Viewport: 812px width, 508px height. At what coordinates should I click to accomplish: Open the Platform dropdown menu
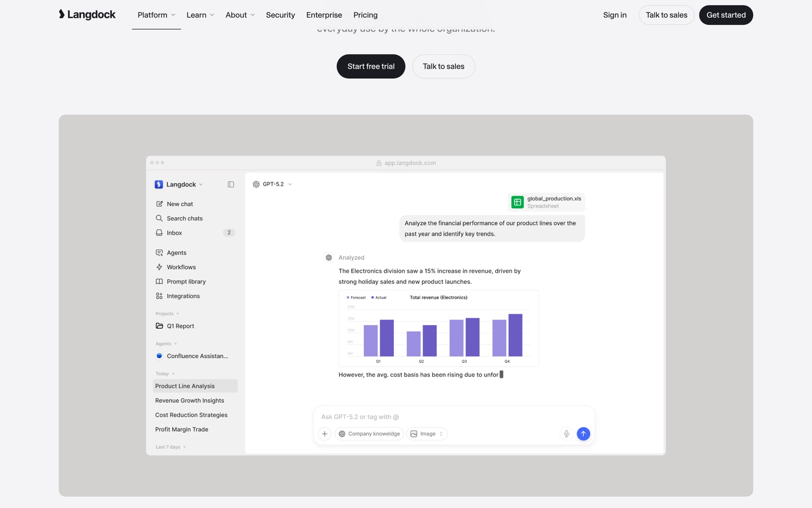[x=156, y=15]
